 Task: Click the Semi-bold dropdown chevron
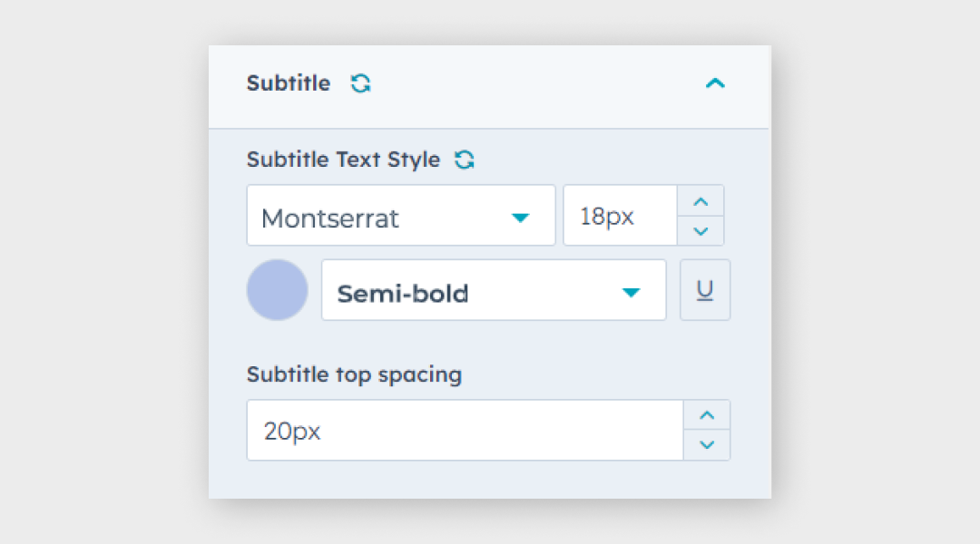[631, 292]
